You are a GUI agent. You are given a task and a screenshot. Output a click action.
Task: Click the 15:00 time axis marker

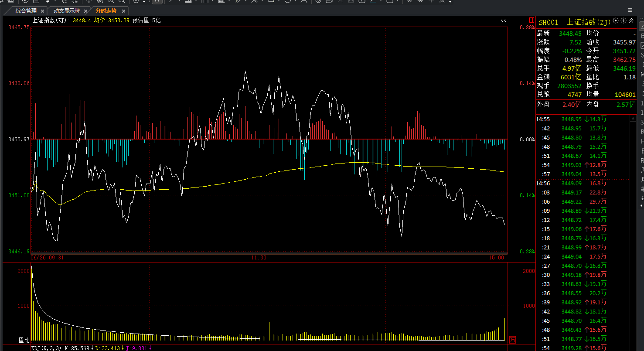click(x=497, y=258)
